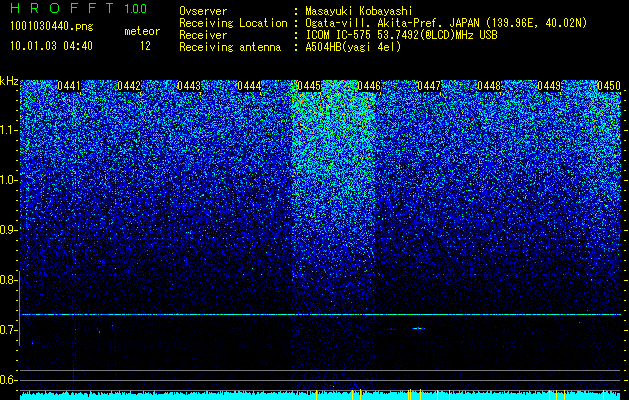Select the A504HB(yagi 4el) antenna text
This screenshot has height=400, width=629.
point(353,47)
